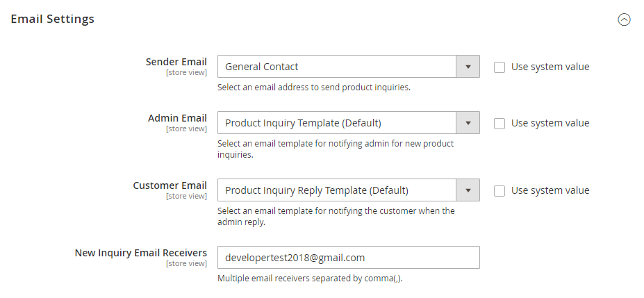Open the Product Inquiry Reply Template select box
The image size is (644, 298).
click(336, 190)
